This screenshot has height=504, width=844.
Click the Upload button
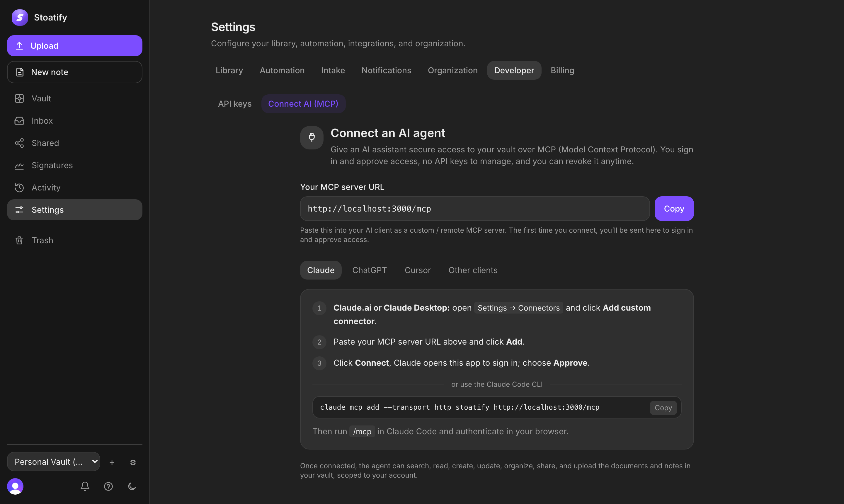74,45
